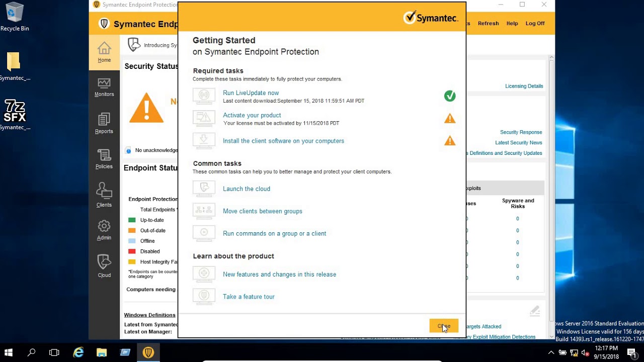Open New features and changes in this release
Image resolution: width=644 pixels, height=362 pixels.
[x=280, y=275]
